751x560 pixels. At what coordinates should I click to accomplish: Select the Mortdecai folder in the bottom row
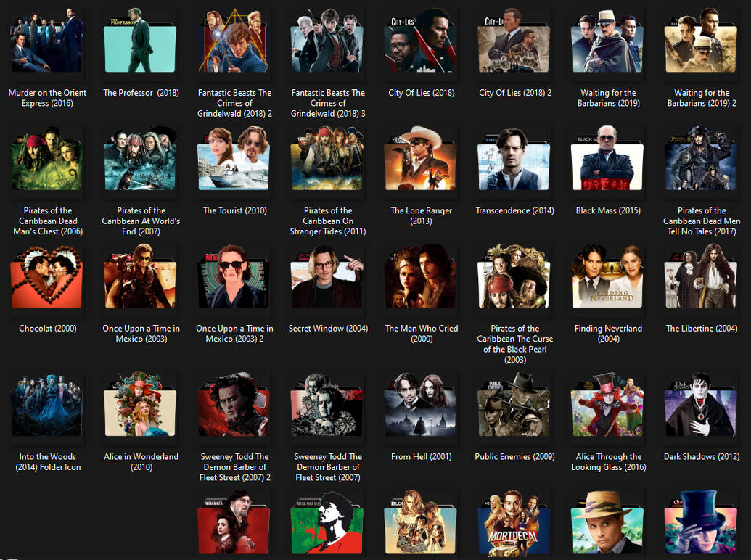[514, 521]
